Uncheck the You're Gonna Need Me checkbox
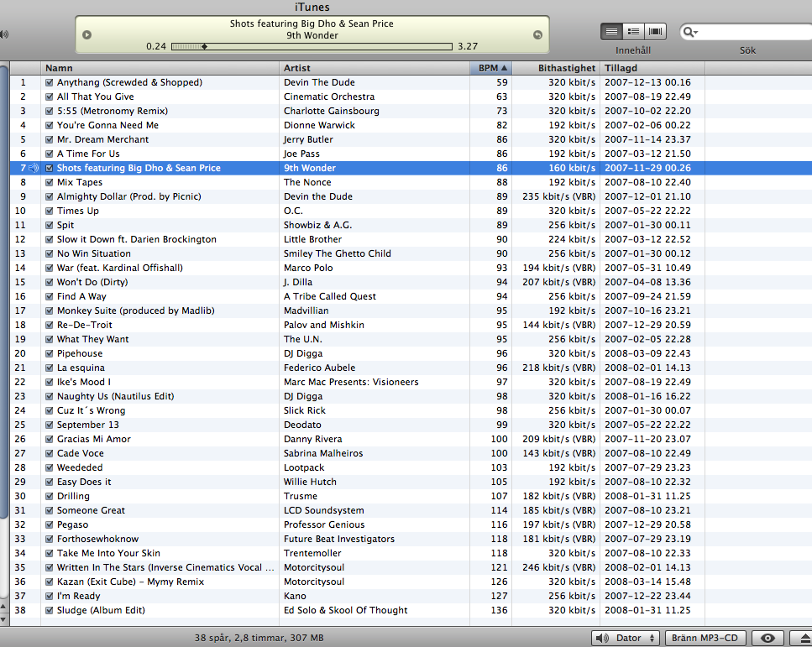The height and width of the screenshot is (647, 812). (x=50, y=125)
